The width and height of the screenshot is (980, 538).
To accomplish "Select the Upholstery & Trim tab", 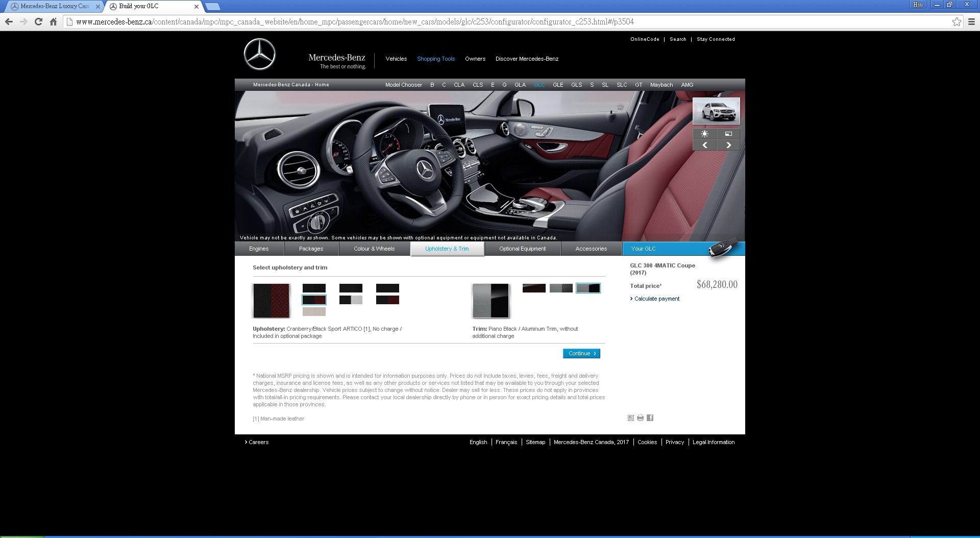I will (447, 249).
